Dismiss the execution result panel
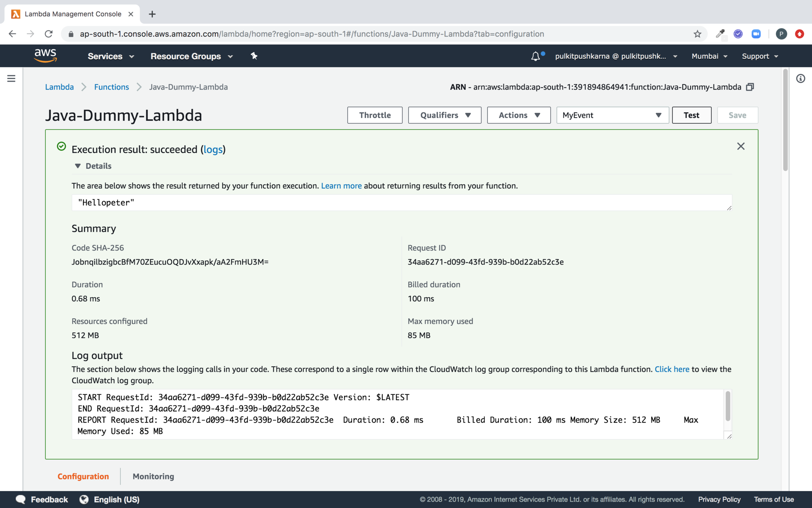 [741, 146]
